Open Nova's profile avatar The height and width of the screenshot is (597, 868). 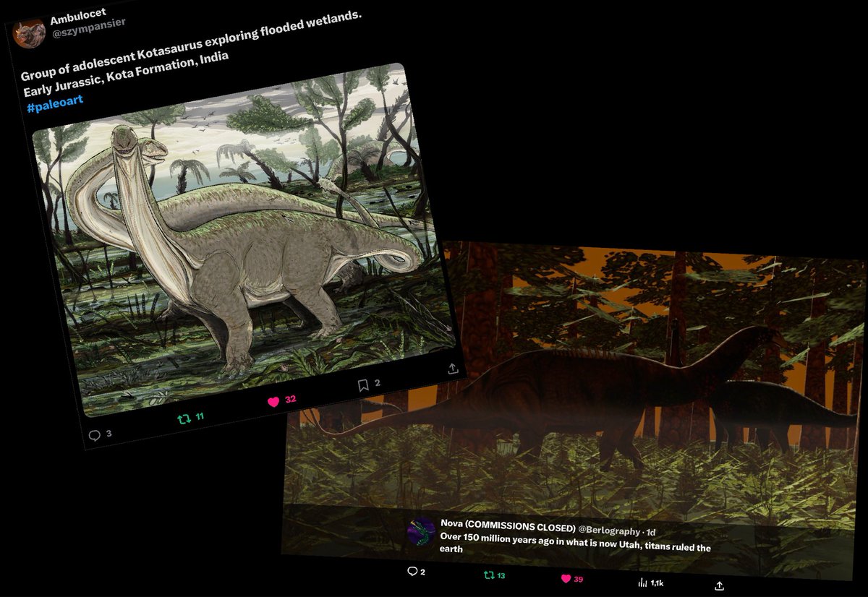pos(421,532)
